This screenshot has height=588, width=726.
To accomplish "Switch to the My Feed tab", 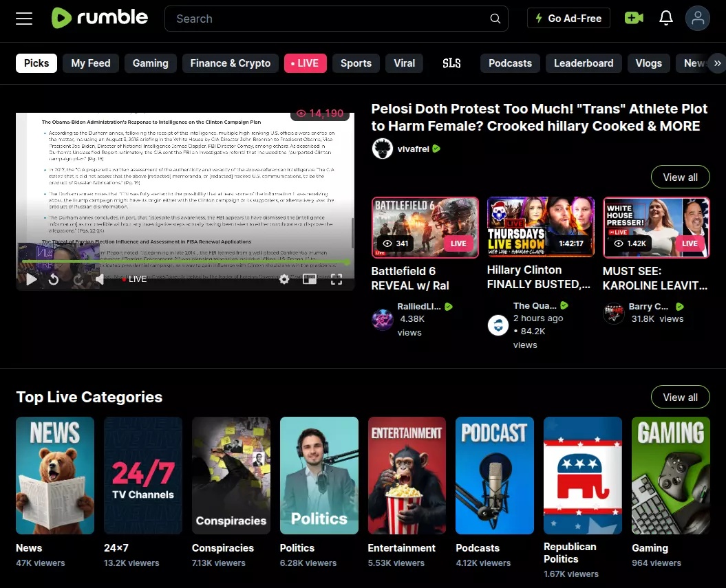I will (x=91, y=63).
